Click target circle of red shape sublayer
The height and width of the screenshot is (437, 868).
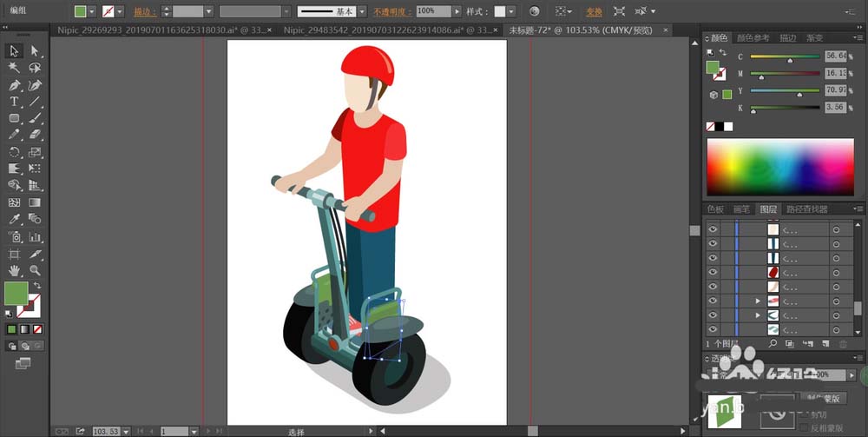(x=836, y=272)
